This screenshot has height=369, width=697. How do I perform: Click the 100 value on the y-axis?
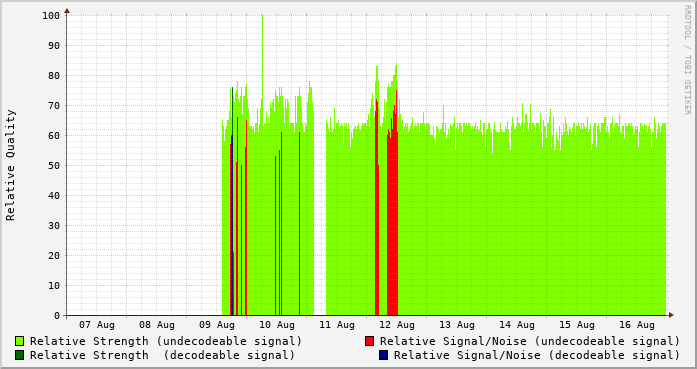click(51, 16)
